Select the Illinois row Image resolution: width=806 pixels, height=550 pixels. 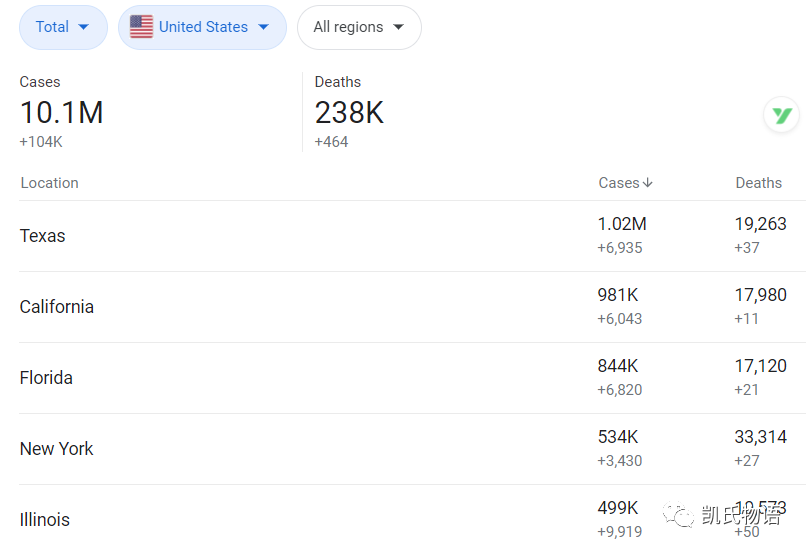coord(412,518)
